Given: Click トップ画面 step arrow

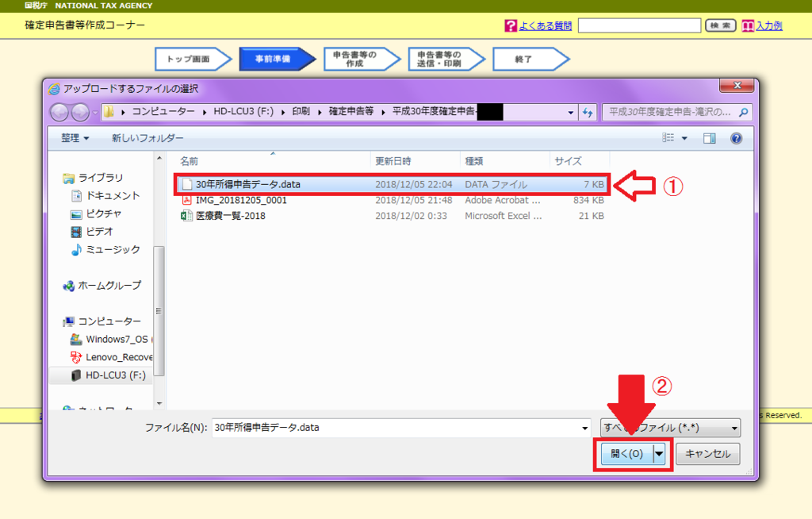Looking at the screenshot, I should click(x=193, y=59).
